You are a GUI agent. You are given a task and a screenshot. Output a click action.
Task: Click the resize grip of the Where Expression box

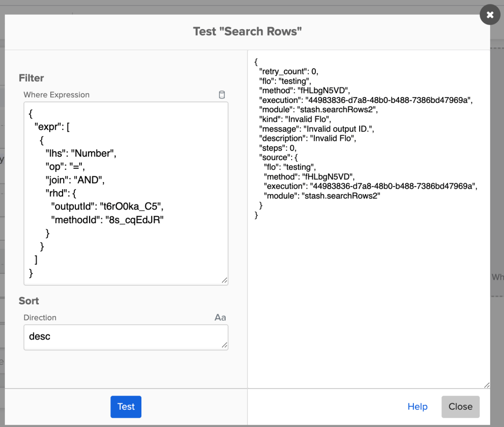pos(226,281)
